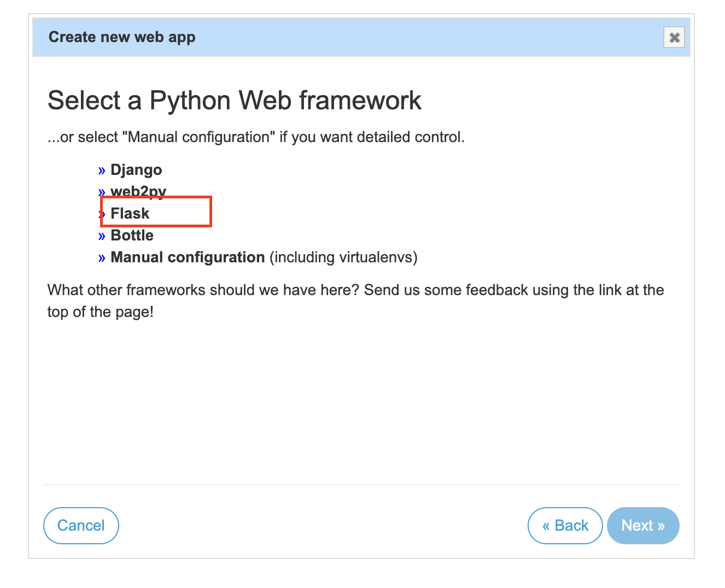This screenshot has width=725, height=588.
Task: Click the Cancel button
Action: coord(81,526)
